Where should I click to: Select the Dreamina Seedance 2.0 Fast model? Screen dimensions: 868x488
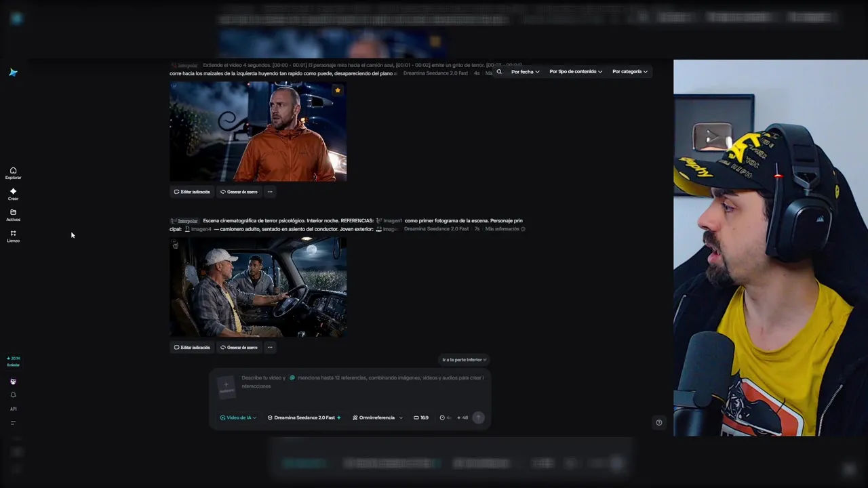[304, 418]
